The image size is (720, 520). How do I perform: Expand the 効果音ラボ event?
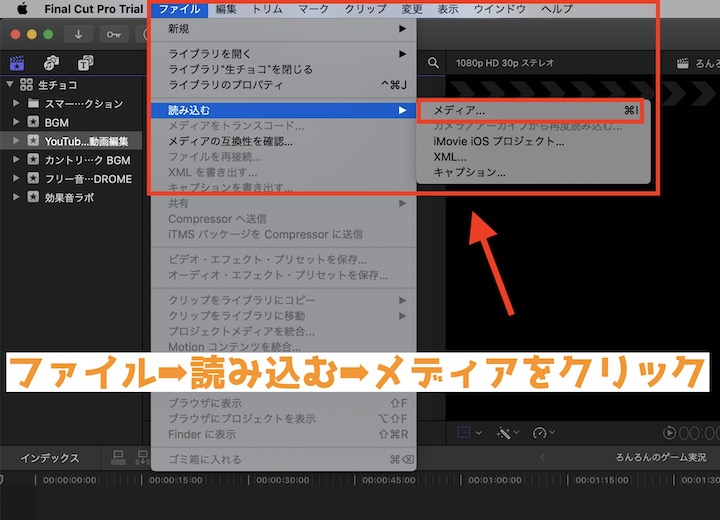click(16, 197)
